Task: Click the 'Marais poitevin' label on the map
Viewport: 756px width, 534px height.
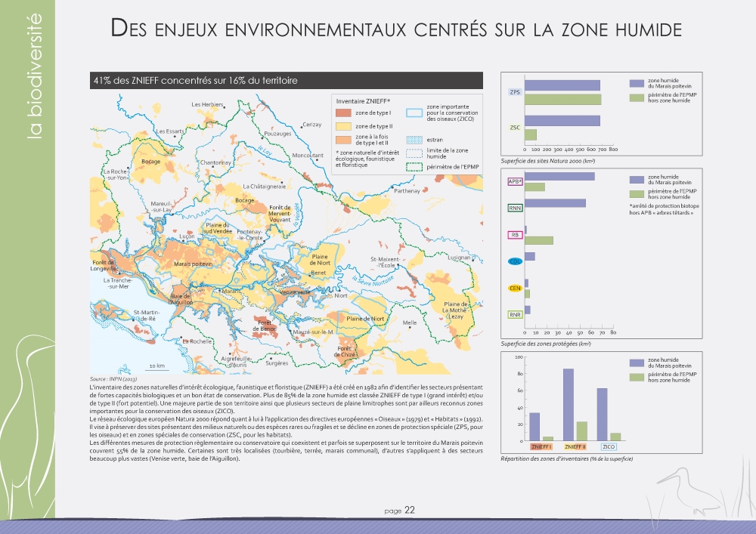Action: pyautogui.click(x=192, y=264)
